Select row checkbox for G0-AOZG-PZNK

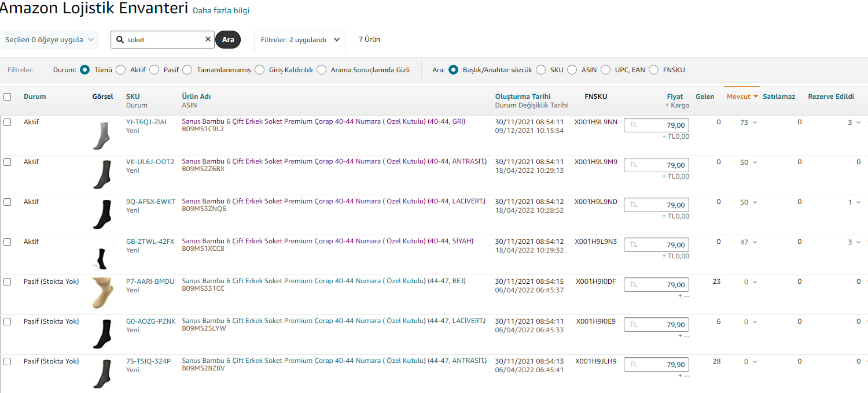point(8,321)
